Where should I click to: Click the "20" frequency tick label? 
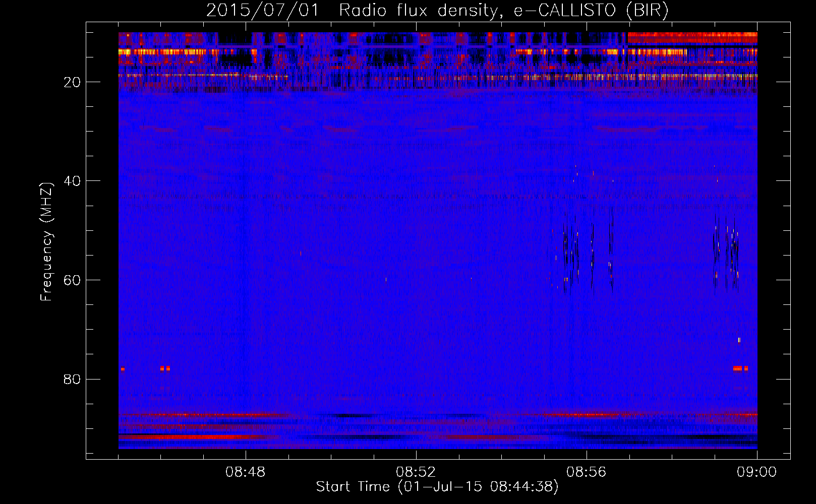click(x=72, y=82)
